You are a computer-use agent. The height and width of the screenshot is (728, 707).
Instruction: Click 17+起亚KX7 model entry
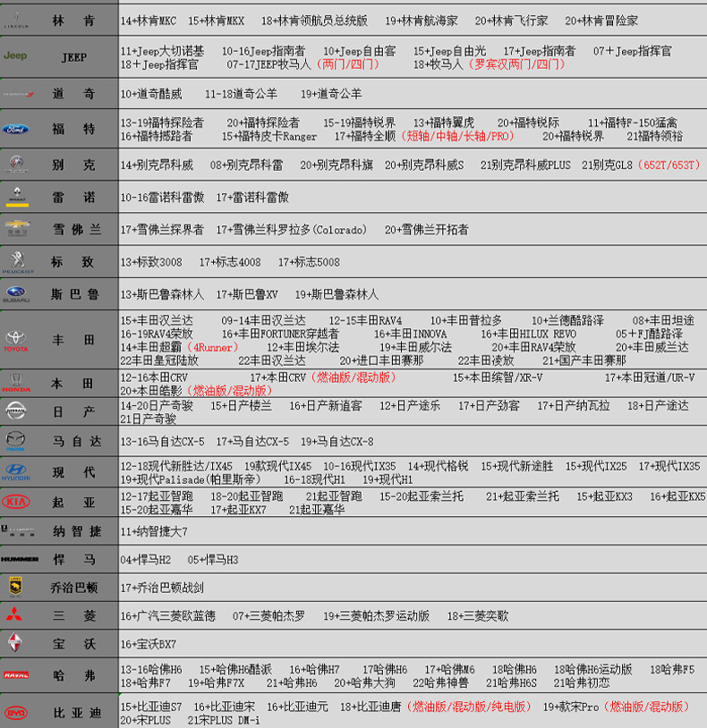tap(238, 510)
